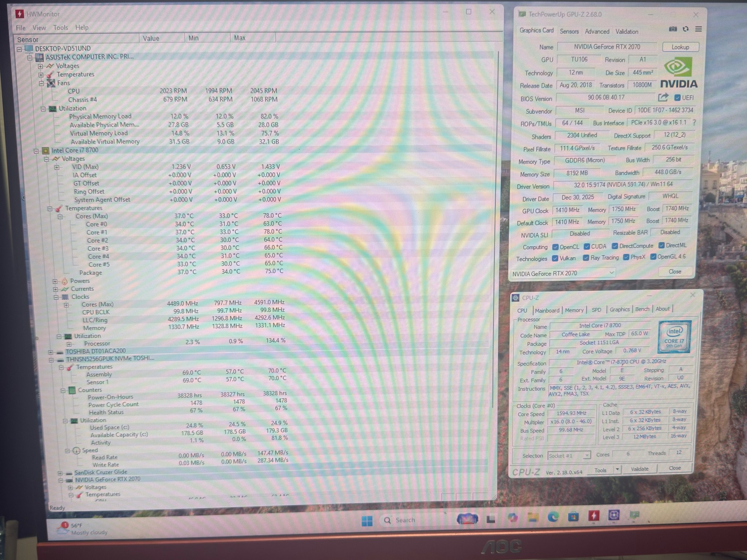Viewport: 747px width, 560px height.
Task: Toggle the CUDA checkbox
Action: click(587, 247)
